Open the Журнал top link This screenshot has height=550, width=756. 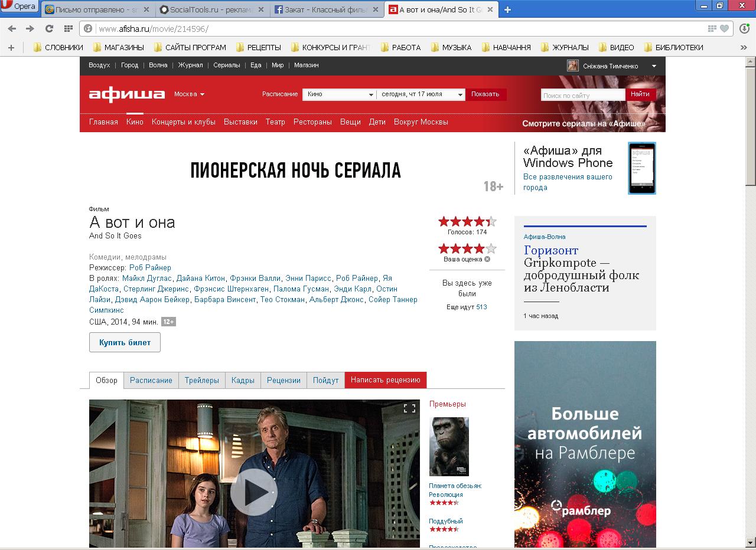click(x=190, y=66)
